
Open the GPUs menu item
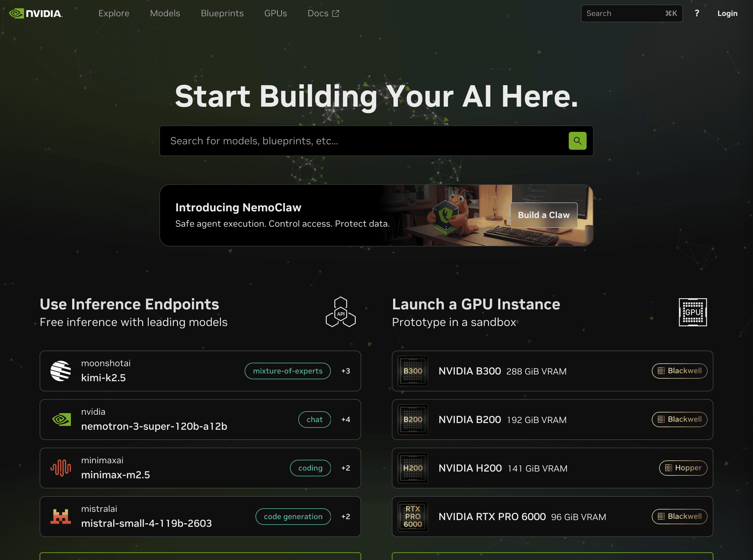275,13
